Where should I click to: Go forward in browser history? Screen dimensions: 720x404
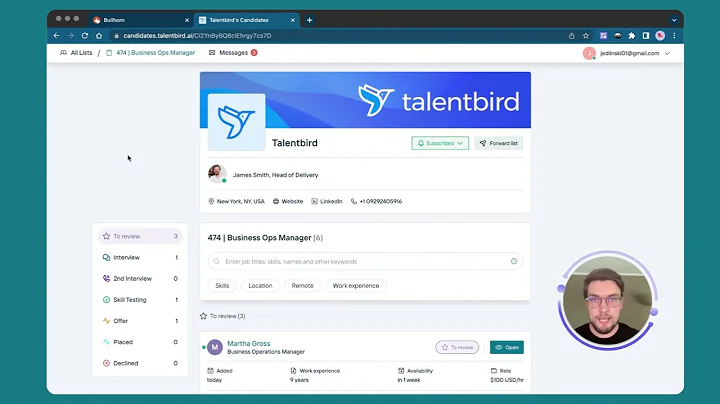coord(71,35)
